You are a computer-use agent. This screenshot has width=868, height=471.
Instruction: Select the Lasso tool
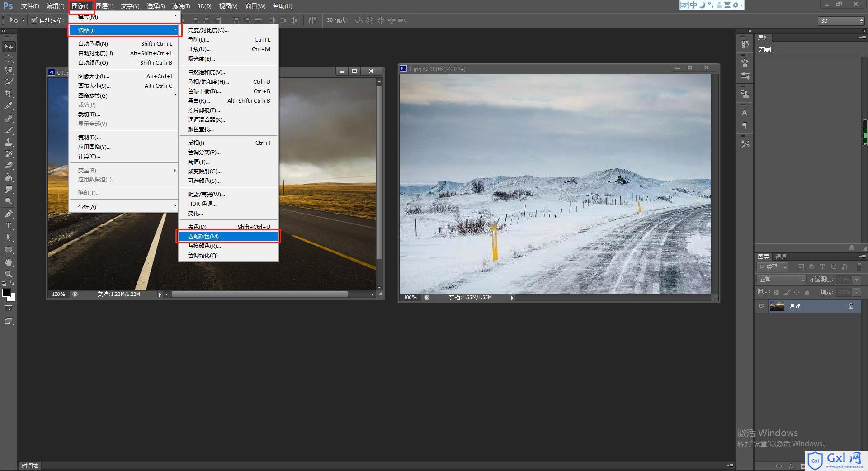[x=9, y=70]
